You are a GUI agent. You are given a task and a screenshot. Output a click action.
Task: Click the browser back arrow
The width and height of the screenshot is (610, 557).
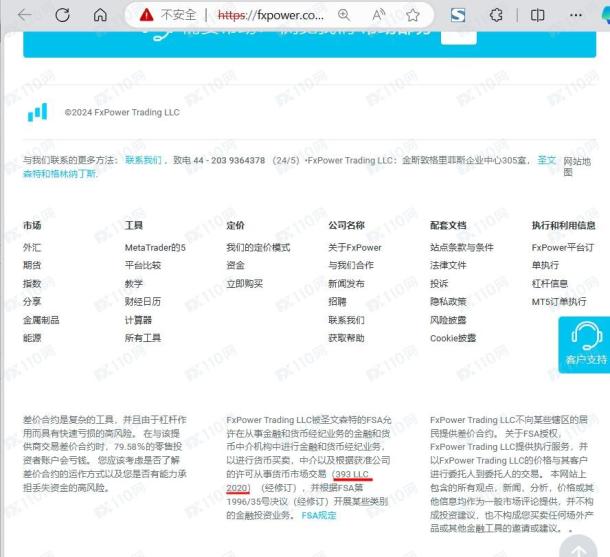click(25, 15)
